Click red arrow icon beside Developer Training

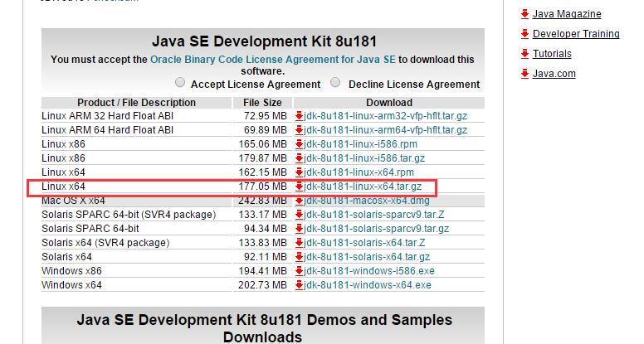[524, 34]
